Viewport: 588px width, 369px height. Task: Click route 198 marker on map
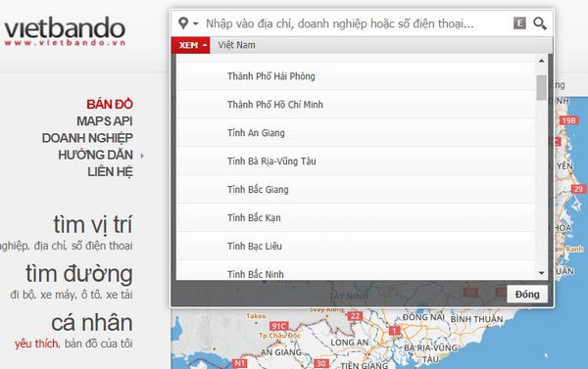tap(568, 120)
